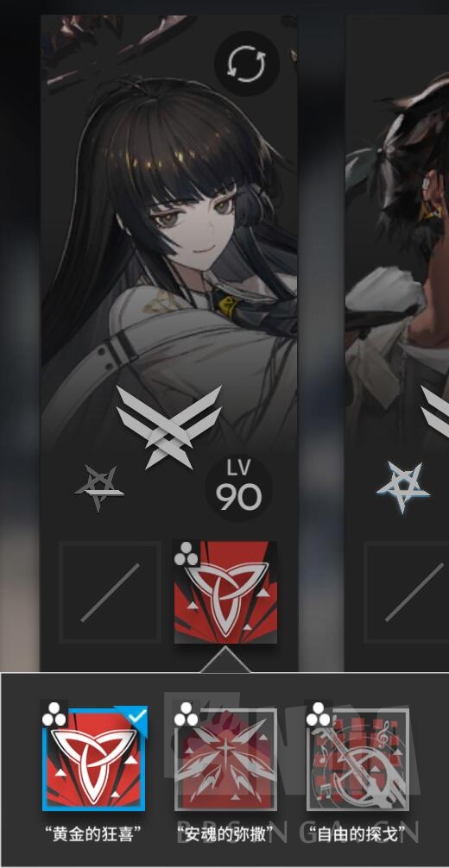This screenshot has height=868, width=449.
Task: Collapse skill list via triangle pointer
Action: click(x=225, y=660)
